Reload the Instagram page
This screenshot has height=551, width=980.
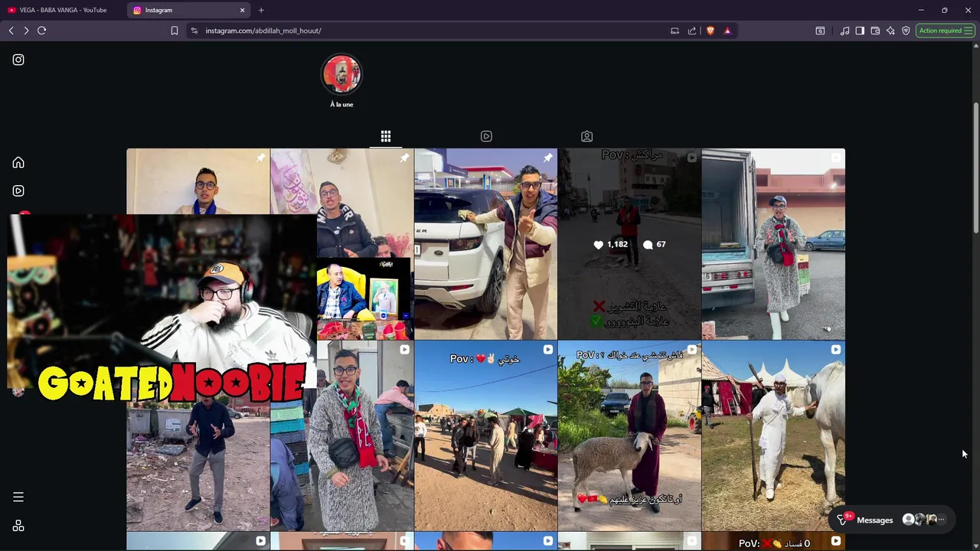(x=42, y=31)
